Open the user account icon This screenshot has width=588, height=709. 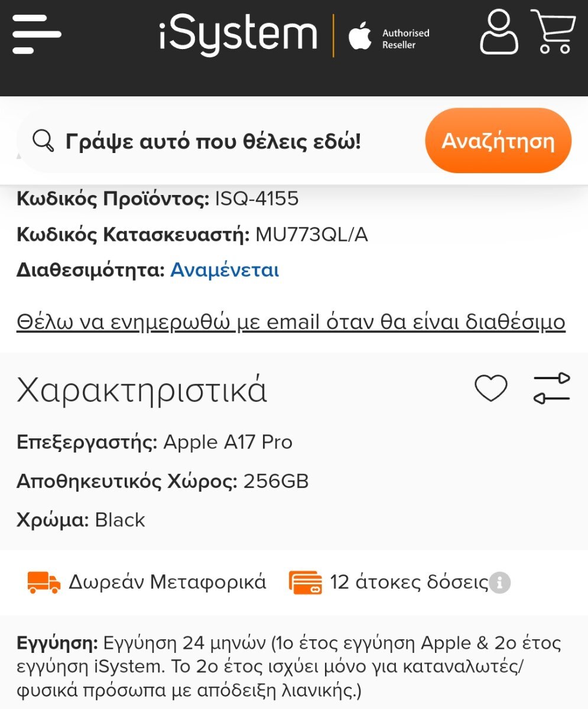[x=499, y=32]
